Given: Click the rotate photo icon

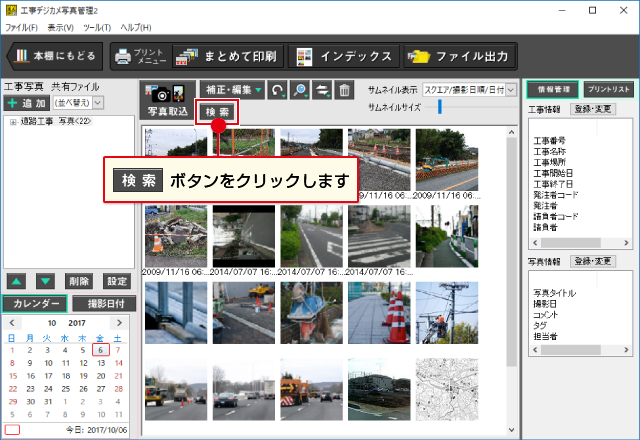Looking at the screenshot, I should (277, 91).
